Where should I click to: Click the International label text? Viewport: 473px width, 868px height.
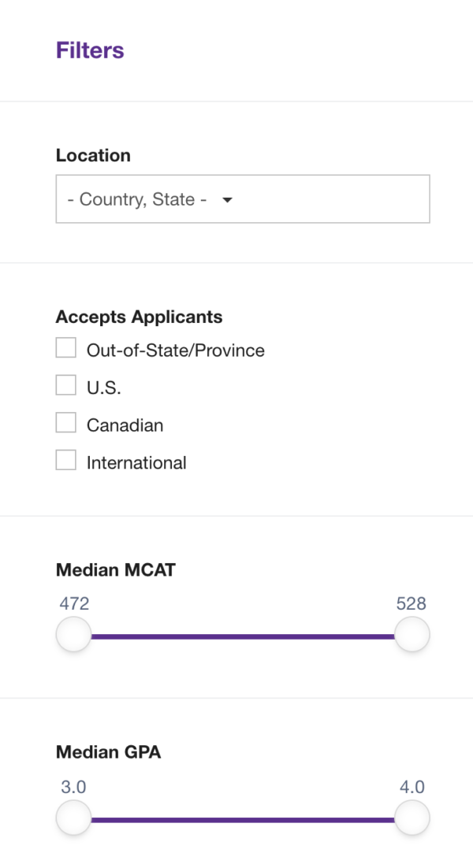[x=136, y=462]
